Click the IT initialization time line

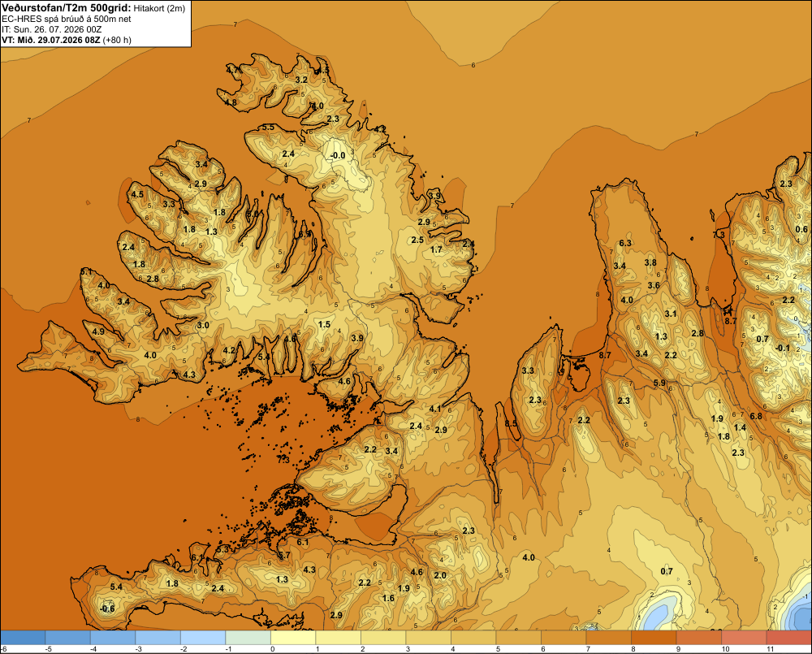pos(51,29)
